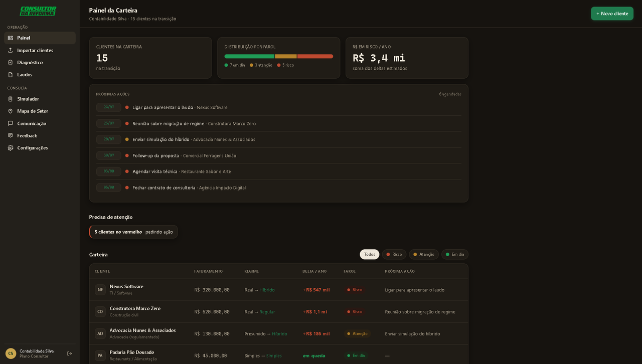Click the Padaria Pão Dourado client name

click(x=132, y=352)
